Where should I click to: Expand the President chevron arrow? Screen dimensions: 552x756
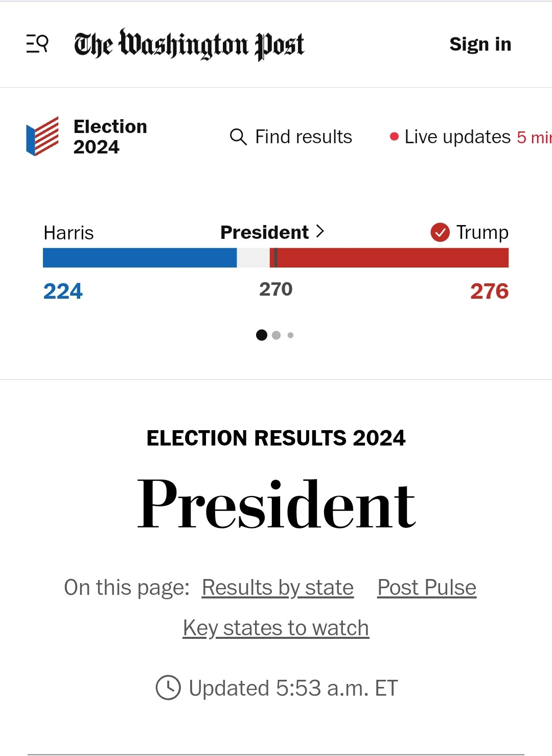(x=320, y=232)
